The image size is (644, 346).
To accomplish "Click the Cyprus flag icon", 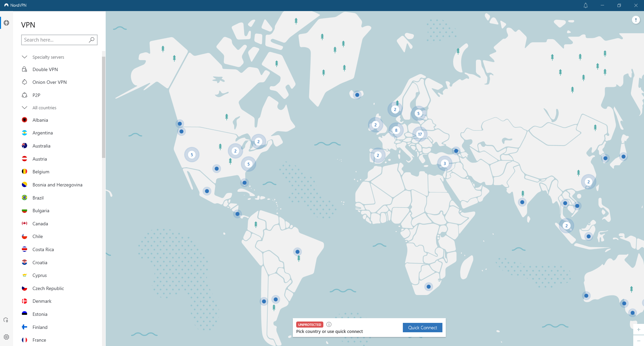I will point(24,275).
